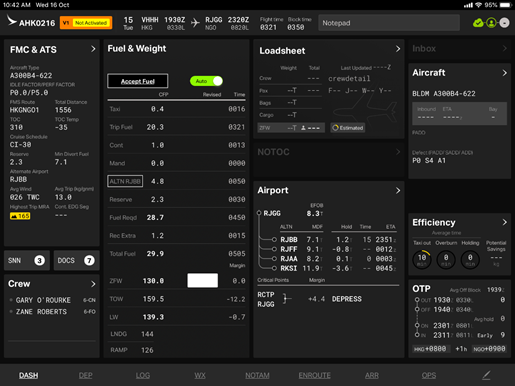Expand the Inbox panel chevron

[504, 49]
